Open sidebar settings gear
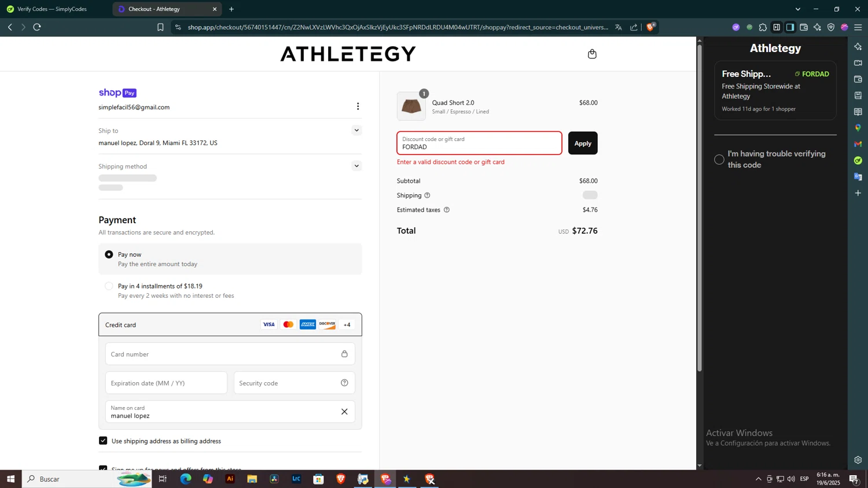868x488 pixels. click(x=858, y=460)
